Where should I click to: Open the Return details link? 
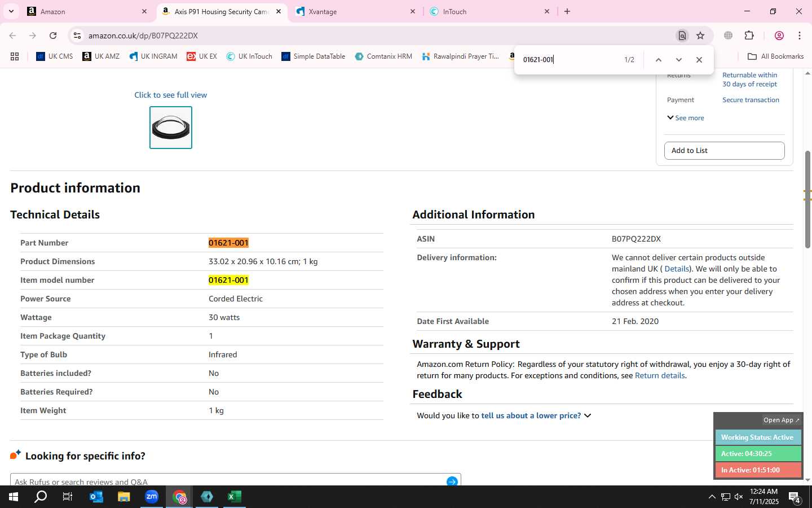pos(660,375)
